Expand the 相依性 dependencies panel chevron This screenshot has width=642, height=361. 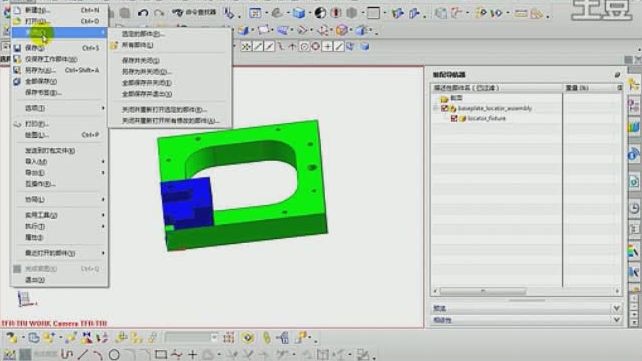click(617, 320)
